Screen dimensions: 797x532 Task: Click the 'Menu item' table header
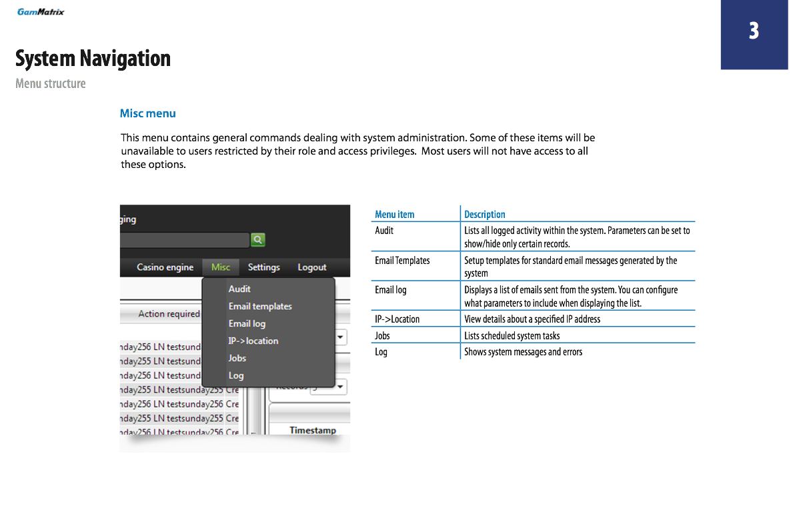coord(394,215)
